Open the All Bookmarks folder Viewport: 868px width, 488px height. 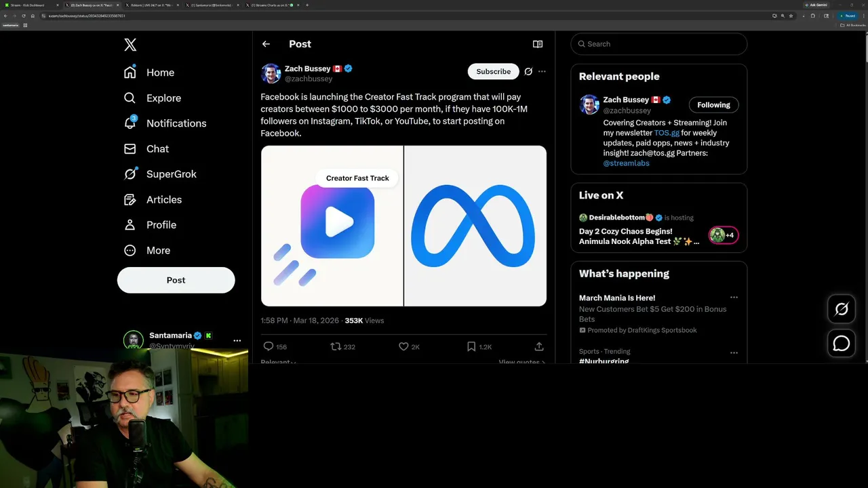[852, 25]
